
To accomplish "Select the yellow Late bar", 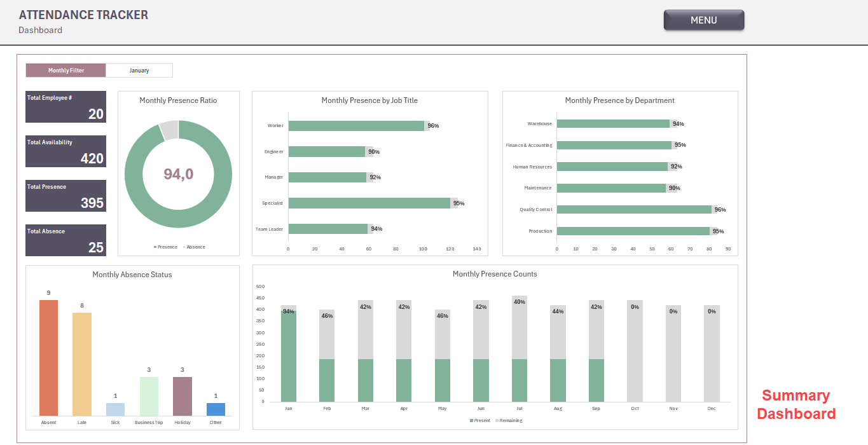I will [82, 364].
